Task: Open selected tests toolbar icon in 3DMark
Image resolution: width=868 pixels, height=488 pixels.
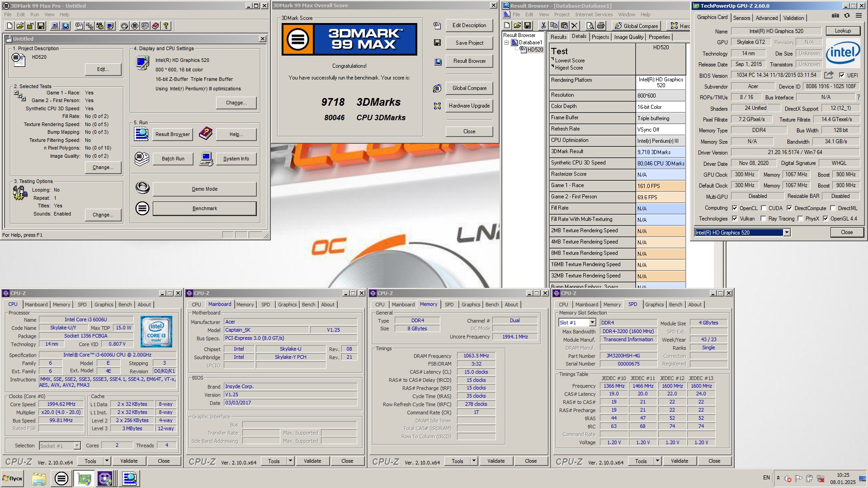Action: pyautogui.click(x=90, y=26)
